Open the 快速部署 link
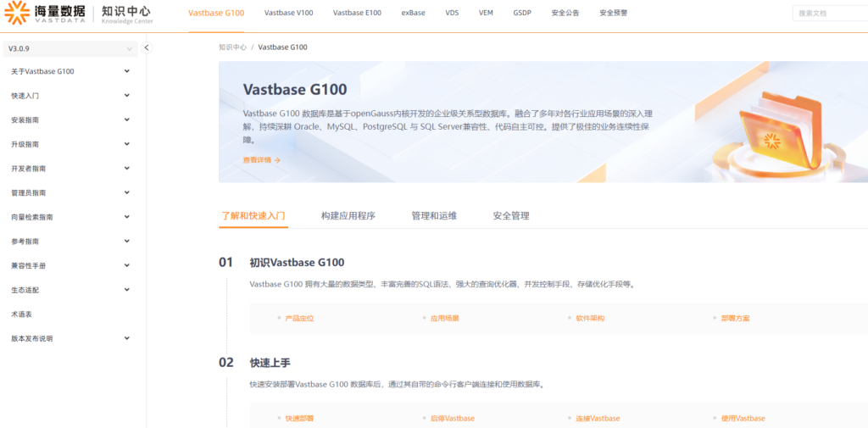Screen dimensions: 868x428 [299, 419]
